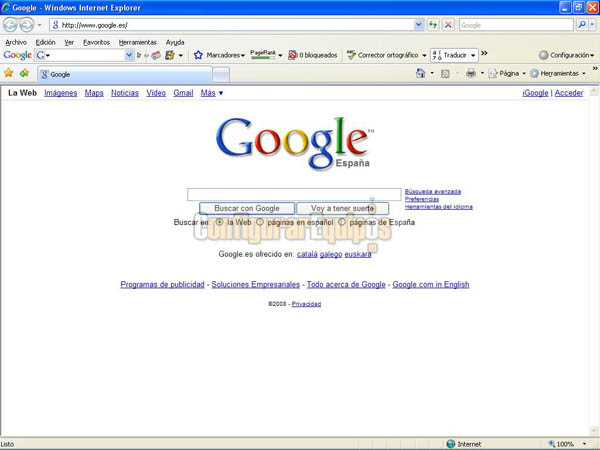Open Gmail link
The height and width of the screenshot is (450, 600).
[x=183, y=93]
